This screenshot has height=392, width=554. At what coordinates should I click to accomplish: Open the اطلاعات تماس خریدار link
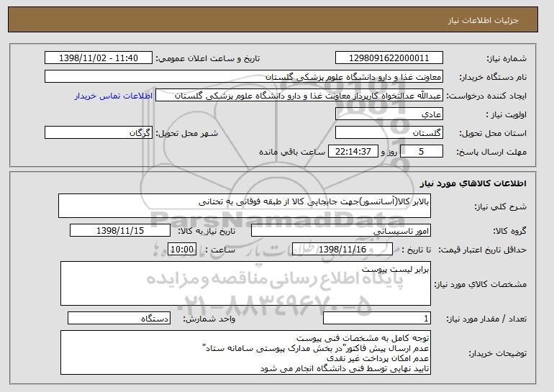(x=114, y=96)
